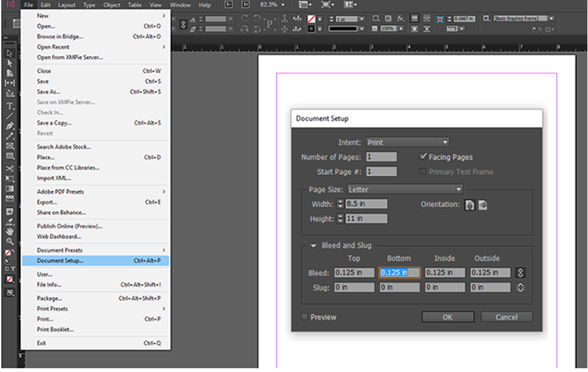Open the Page Size dropdown
Image resolution: width=588 pixels, height=372 pixels.
tap(405, 189)
